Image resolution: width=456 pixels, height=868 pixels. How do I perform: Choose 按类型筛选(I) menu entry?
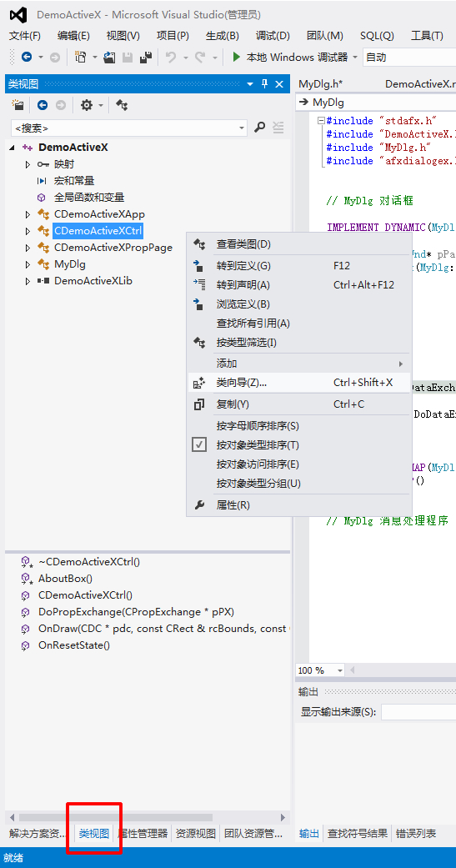[x=298, y=343]
